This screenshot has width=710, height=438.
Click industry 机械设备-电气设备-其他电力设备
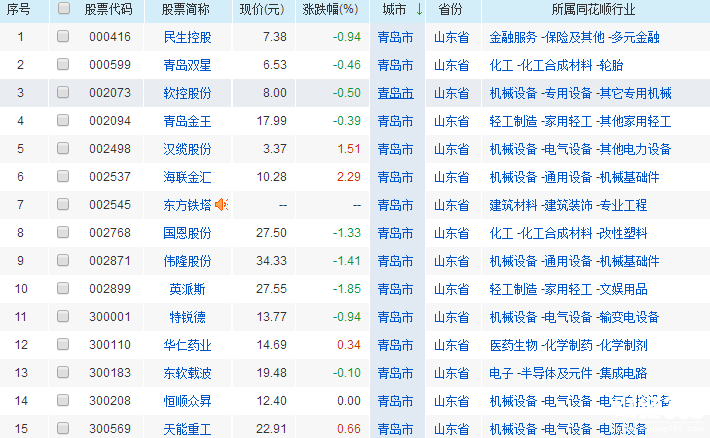[580, 149]
